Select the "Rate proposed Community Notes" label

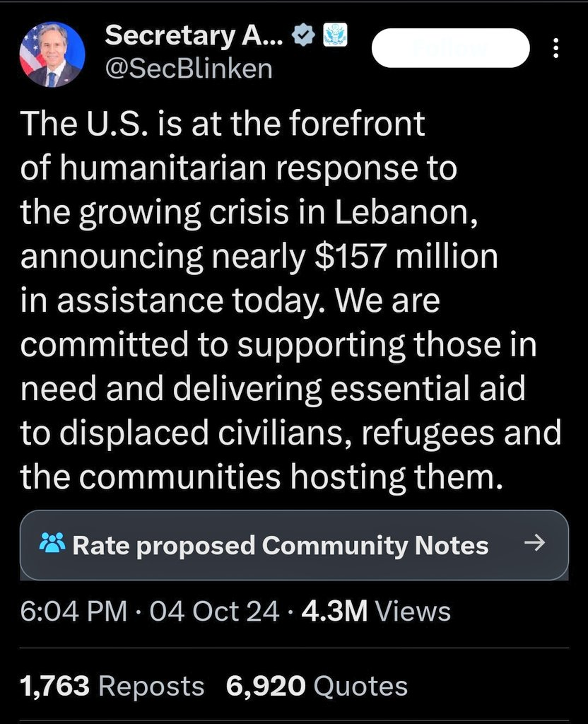click(x=280, y=545)
